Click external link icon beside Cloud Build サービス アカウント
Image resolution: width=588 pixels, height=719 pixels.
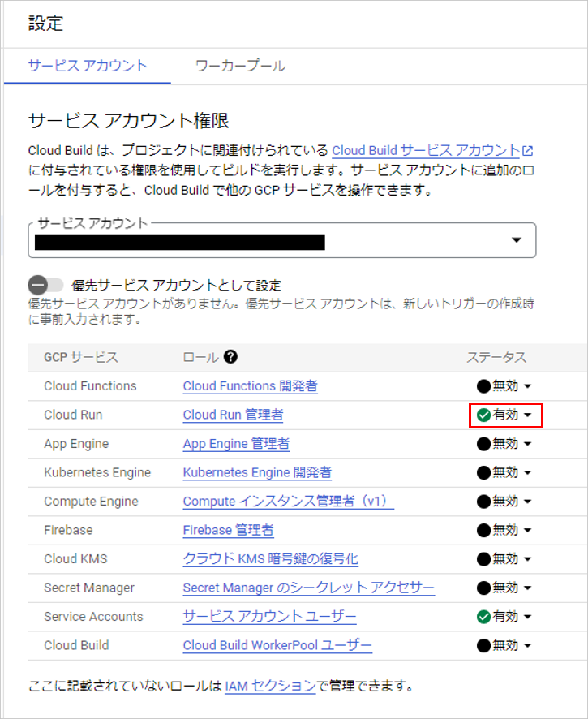(528, 150)
